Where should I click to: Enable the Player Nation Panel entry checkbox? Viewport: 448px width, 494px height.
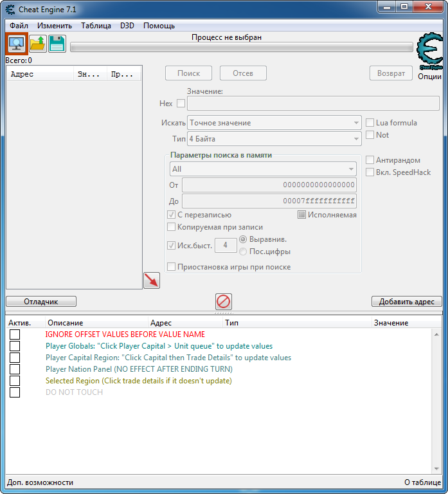click(15, 369)
